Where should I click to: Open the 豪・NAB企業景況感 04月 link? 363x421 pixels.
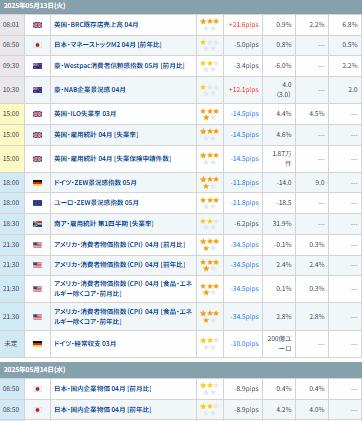point(90,90)
